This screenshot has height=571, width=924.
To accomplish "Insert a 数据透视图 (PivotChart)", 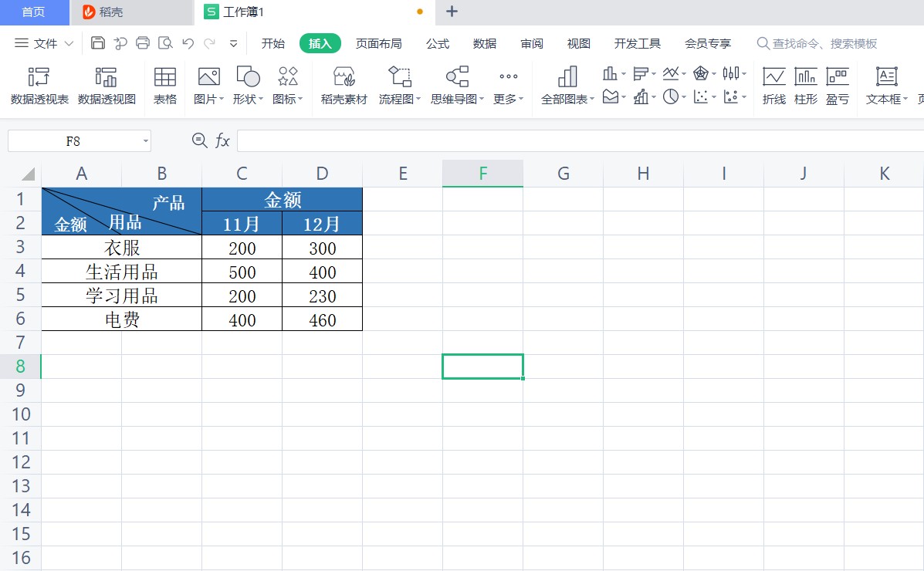I will pos(107,85).
